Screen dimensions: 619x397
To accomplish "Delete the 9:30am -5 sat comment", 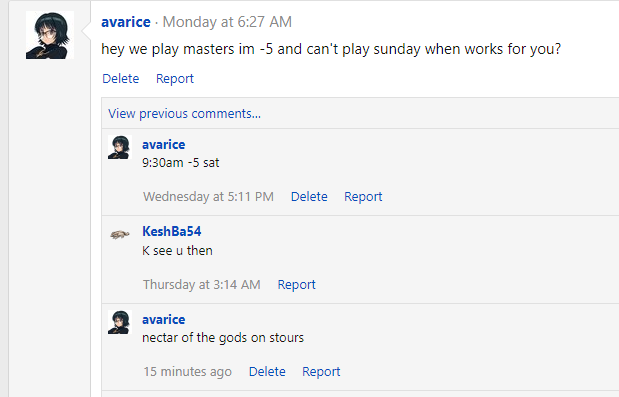I will pyautogui.click(x=309, y=197).
